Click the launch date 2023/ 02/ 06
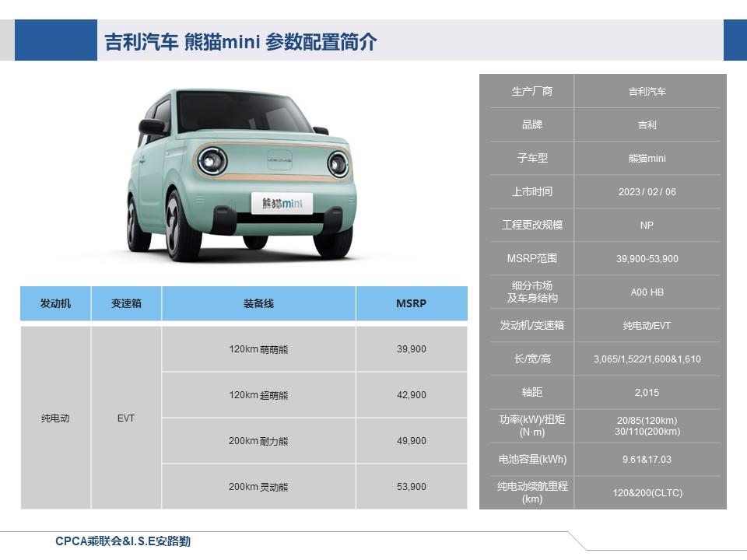This screenshot has width=747, height=560. pyautogui.click(x=647, y=192)
